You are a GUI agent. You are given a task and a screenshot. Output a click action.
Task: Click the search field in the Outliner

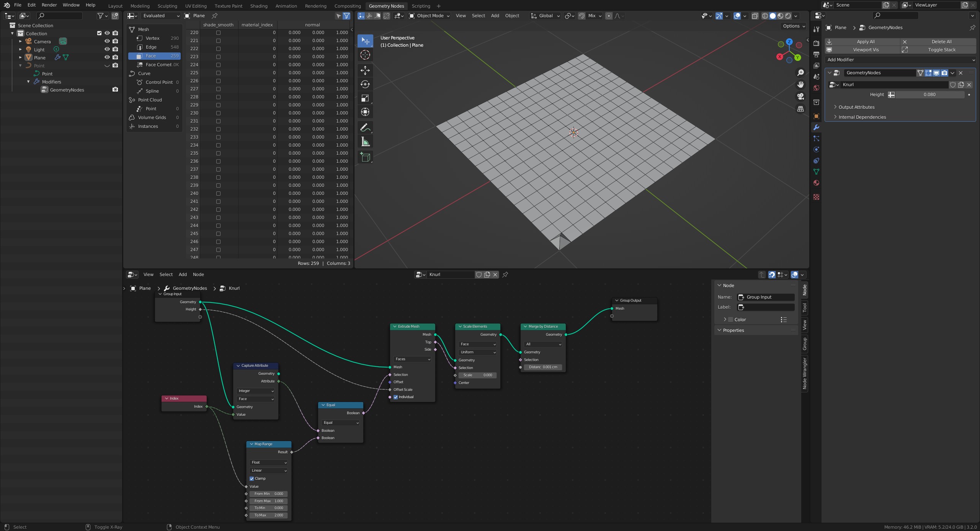click(59, 16)
